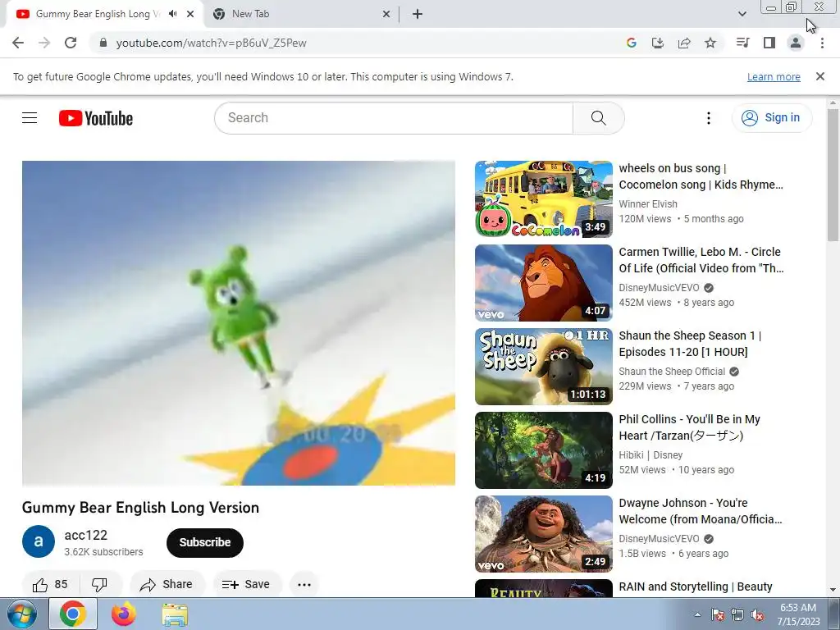Open Chrome's three-dot menu

822,43
